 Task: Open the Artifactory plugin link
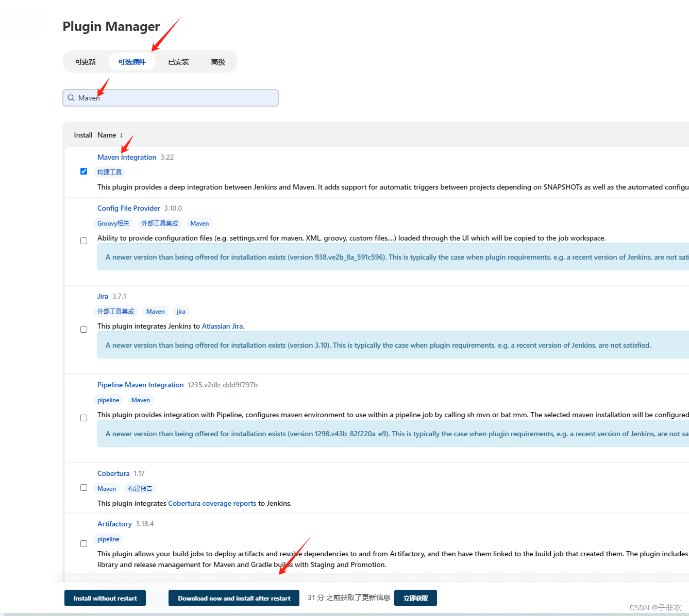(114, 524)
